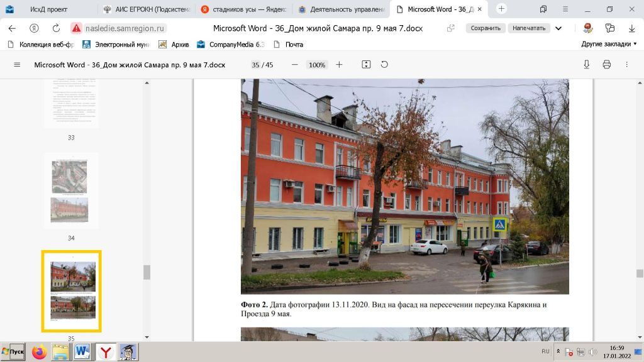Show hidden system tray icons

[x=557, y=352]
